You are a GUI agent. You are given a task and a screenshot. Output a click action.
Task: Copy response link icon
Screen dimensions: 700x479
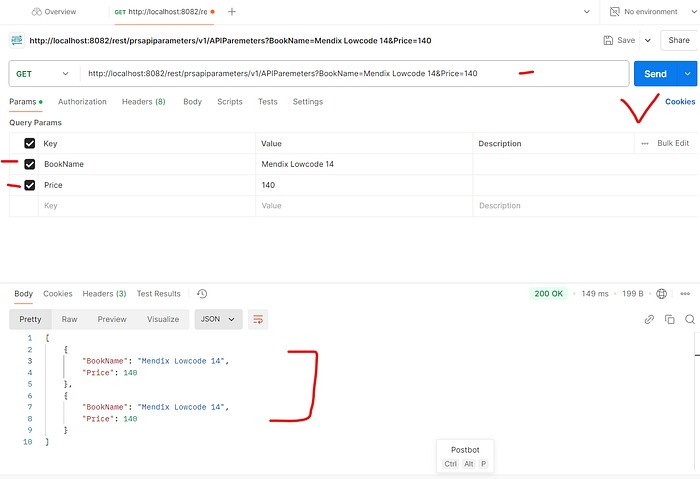(649, 319)
